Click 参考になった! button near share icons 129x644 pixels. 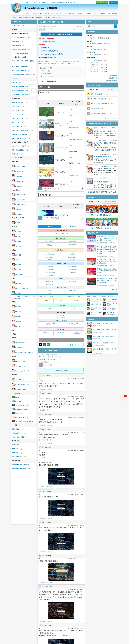click(76, 345)
